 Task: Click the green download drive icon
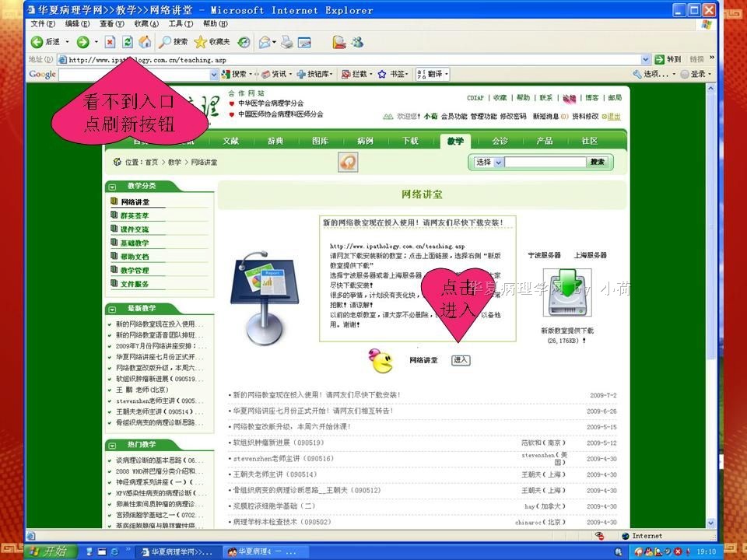[567, 293]
